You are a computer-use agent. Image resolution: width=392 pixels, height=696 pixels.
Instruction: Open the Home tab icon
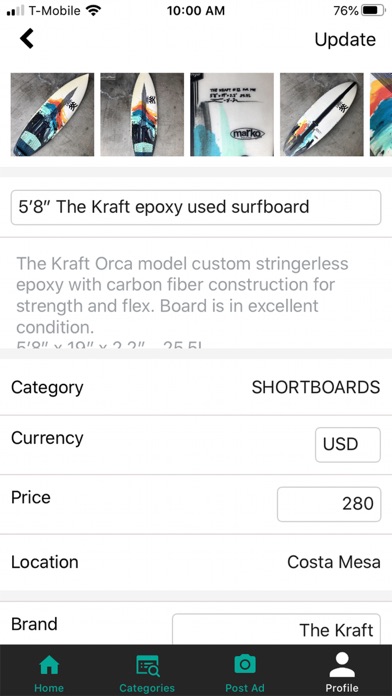49,665
